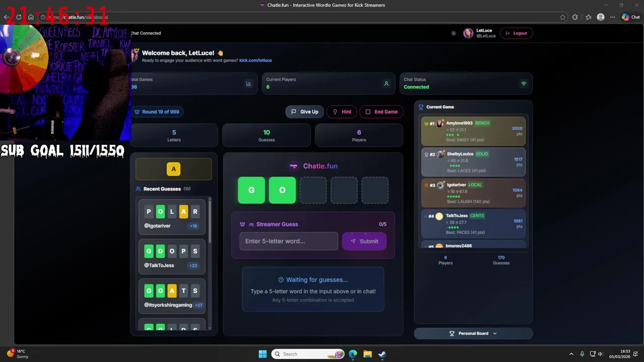The height and width of the screenshot is (362, 644).
Task: Open the weather widget showing 16°C
Action: [x=18, y=354]
